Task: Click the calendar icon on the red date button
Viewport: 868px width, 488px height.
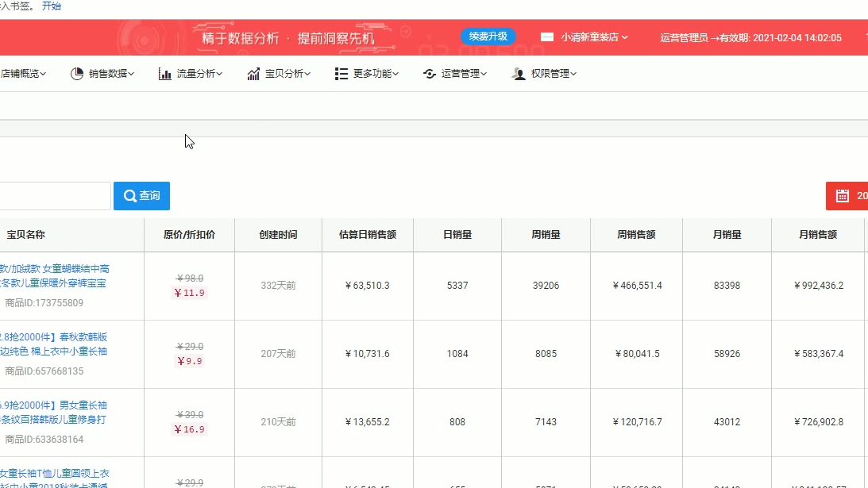Action: (843, 196)
